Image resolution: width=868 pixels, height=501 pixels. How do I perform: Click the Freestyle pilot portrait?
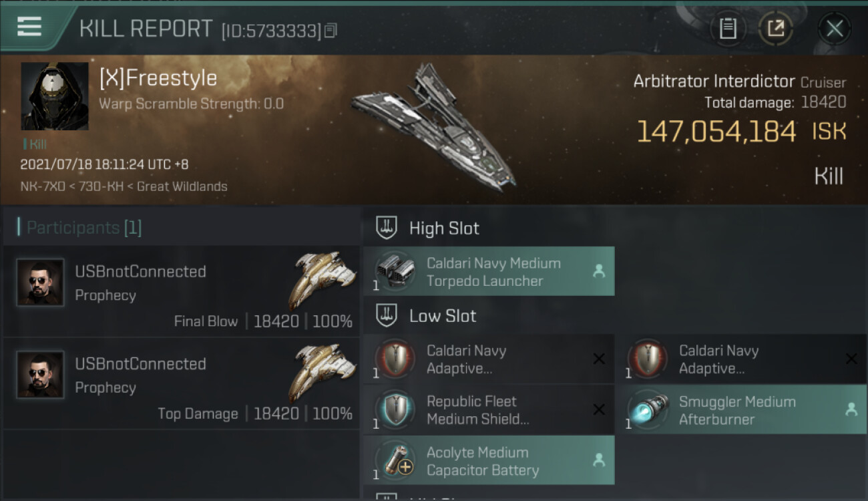click(x=55, y=96)
